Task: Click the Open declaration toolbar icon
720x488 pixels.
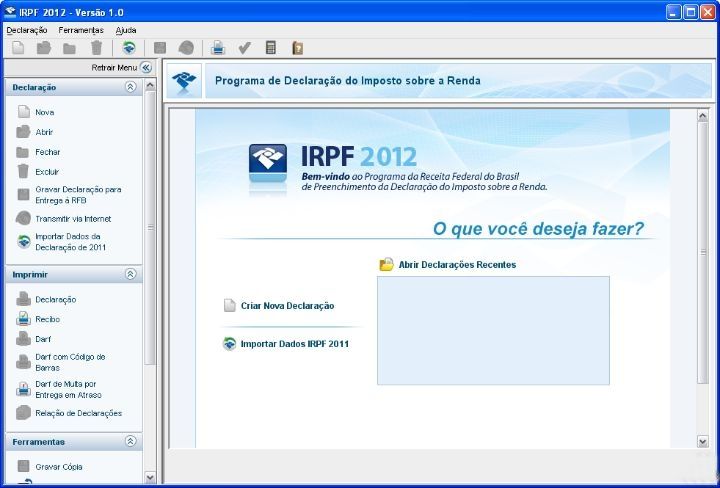Action: click(44, 48)
